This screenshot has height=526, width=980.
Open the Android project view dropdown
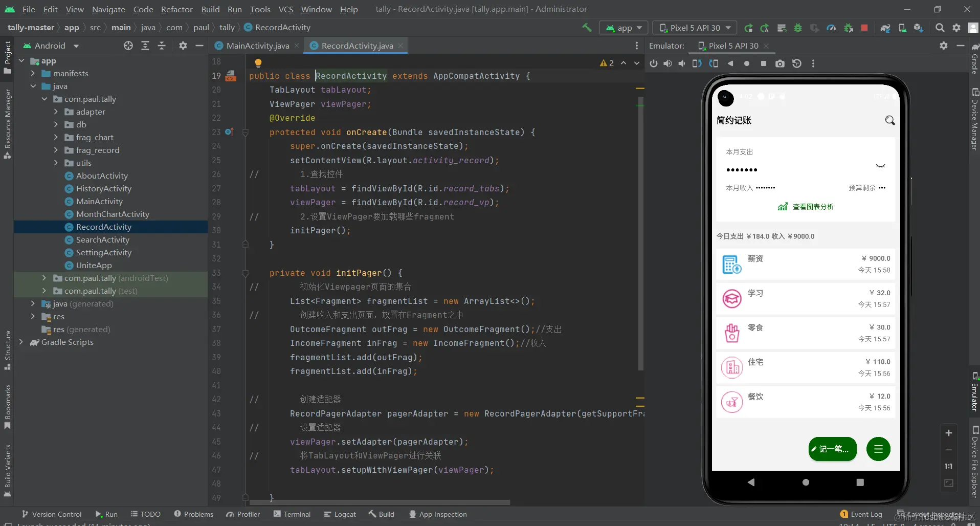51,46
